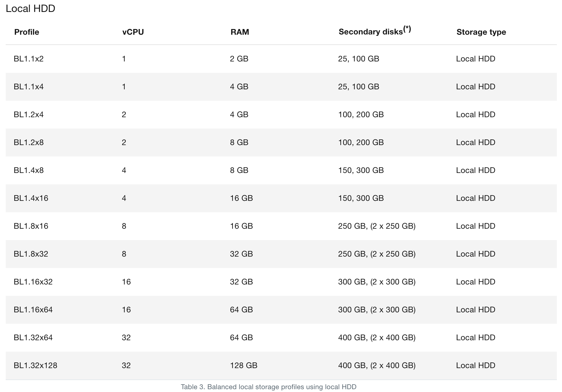Click secondary disks value for BL1.2x4
This screenshot has width=562, height=392.
click(x=361, y=114)
